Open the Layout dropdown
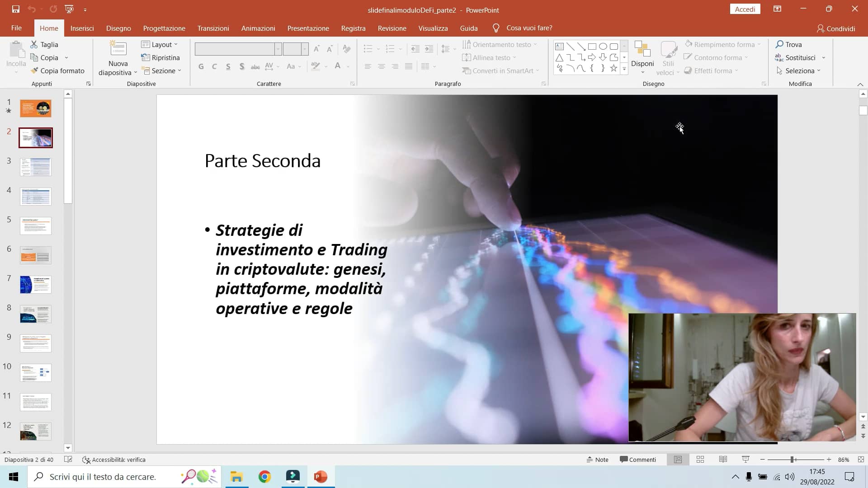 tap(159, 44)
